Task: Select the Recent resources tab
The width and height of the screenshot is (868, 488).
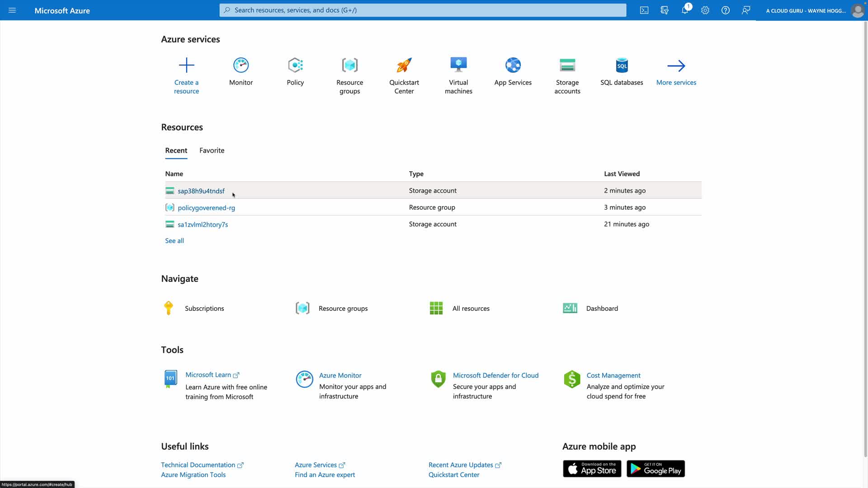Action: pyautogui.click(x=176, y=150)
